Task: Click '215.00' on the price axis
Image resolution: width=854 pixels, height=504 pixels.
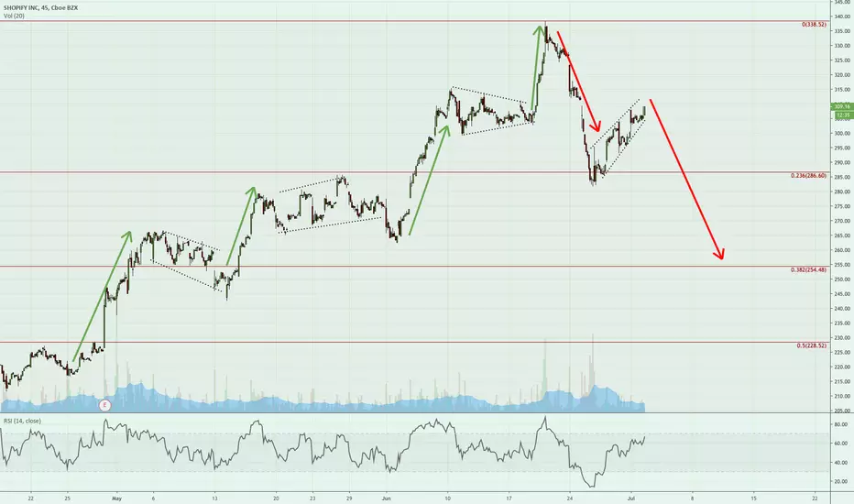Action: 843,381
